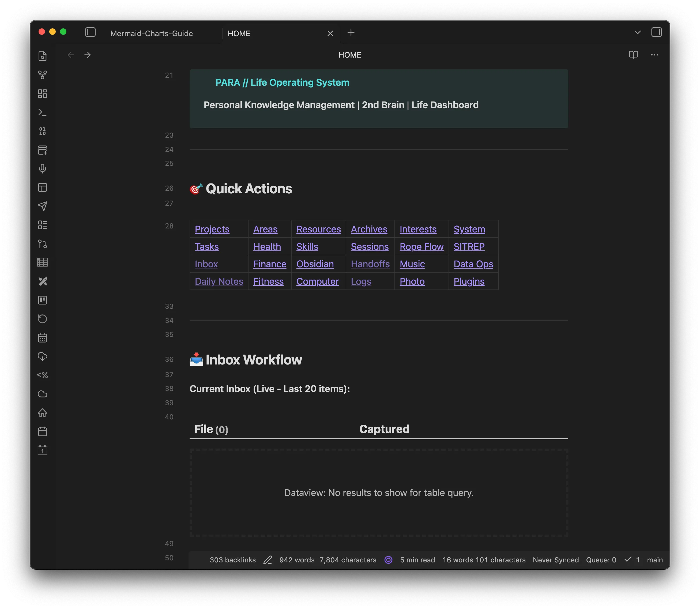Open the Kanban board ribbon icon
Screen dimensions: 700x609
point(43,300)
